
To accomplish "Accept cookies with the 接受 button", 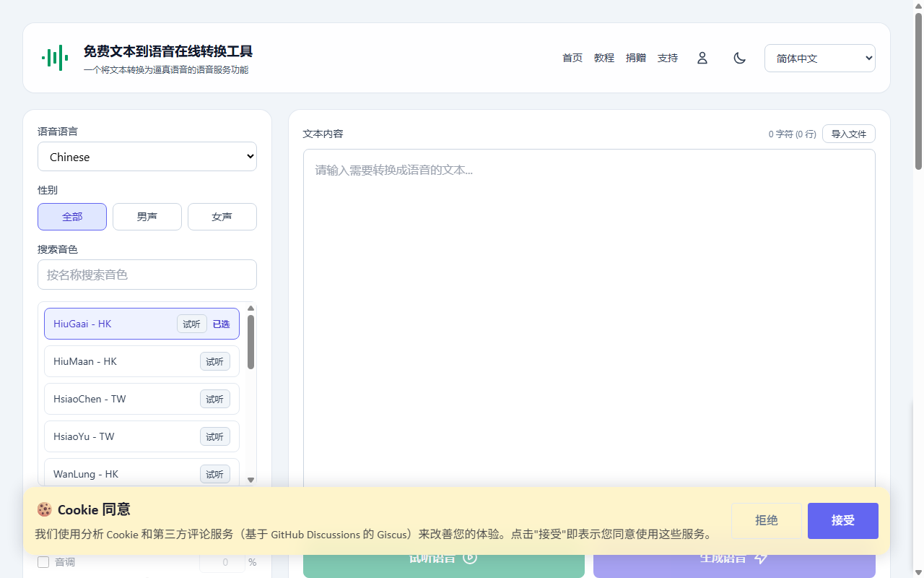I will tap(843, 521).
